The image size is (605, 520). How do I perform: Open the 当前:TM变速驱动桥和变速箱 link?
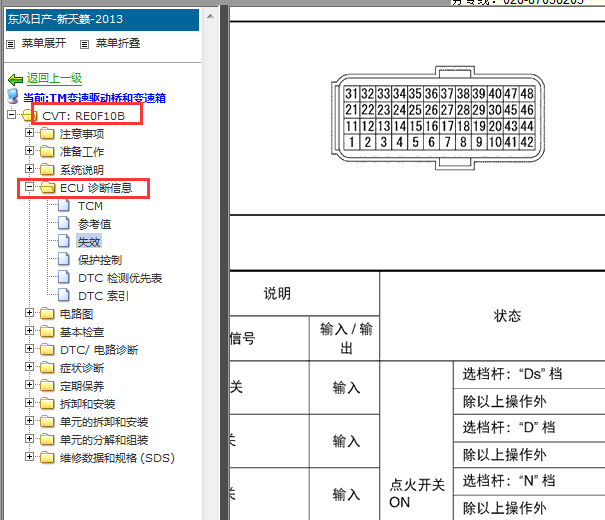(95, 98)
